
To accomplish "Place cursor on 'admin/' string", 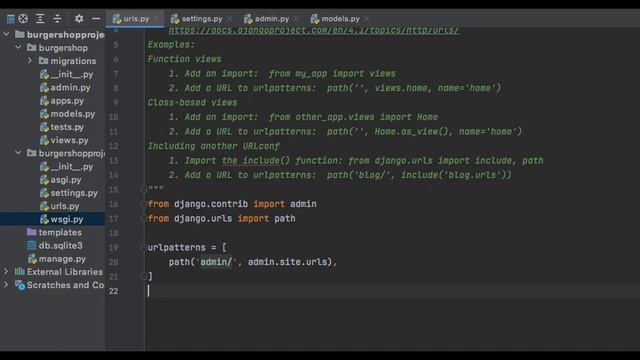I will pyautogui.click(x=216, y=262).
